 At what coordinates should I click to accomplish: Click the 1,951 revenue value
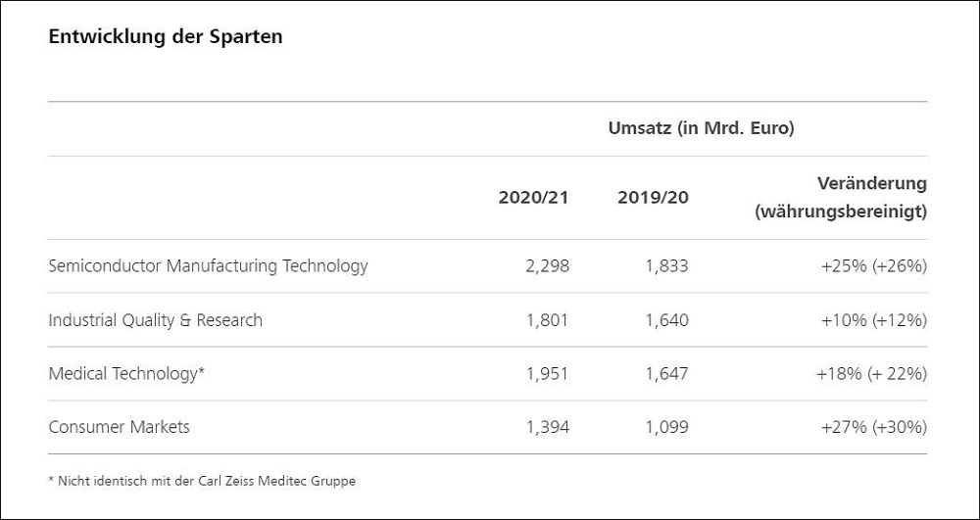pos(547,373)
